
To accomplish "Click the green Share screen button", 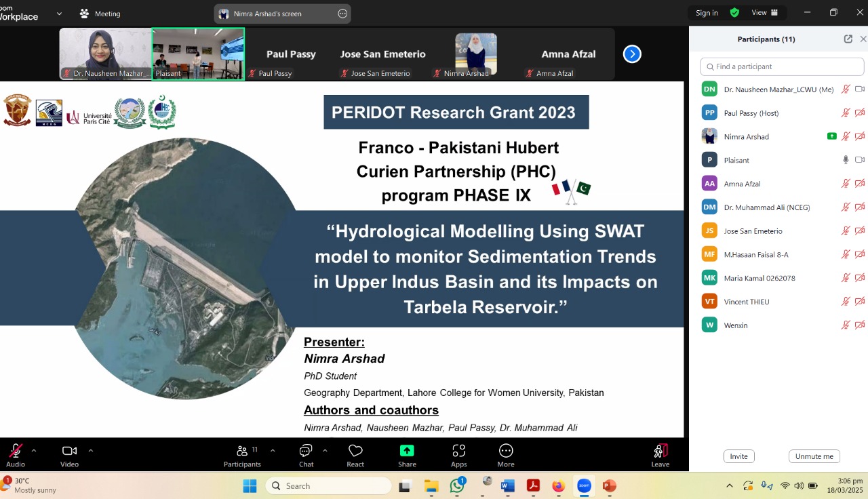I will [407, 455].
